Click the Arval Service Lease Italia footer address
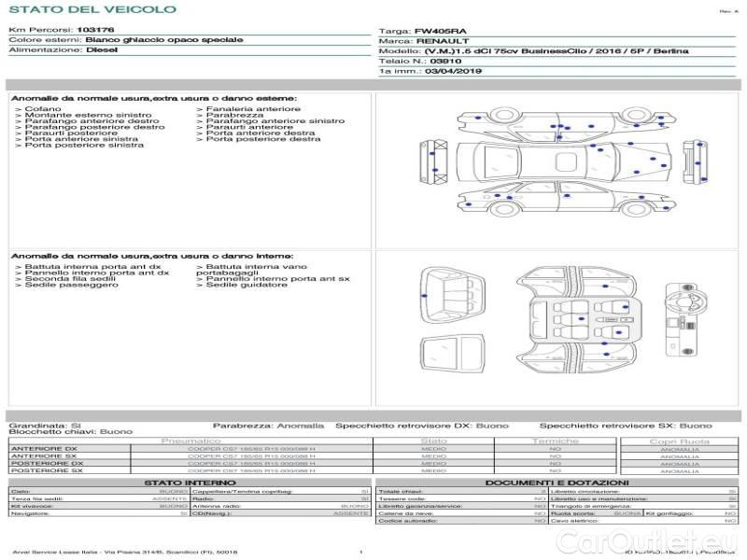 pyautogui.click(x=124, y=552)
